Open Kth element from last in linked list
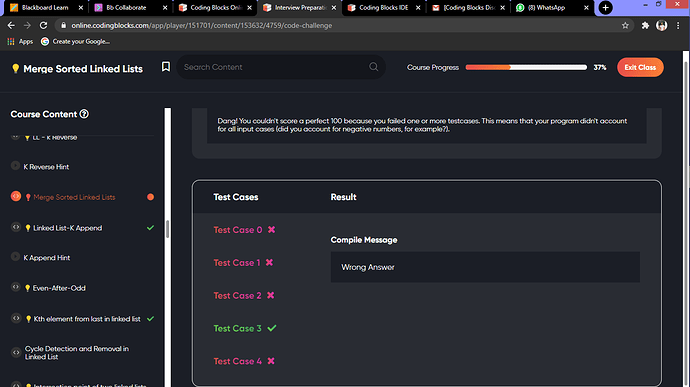 87,319
